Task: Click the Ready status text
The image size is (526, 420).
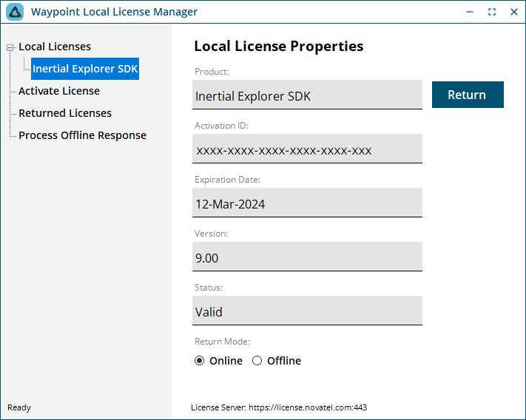Action: pyautogui.click(x=19, y=407)
